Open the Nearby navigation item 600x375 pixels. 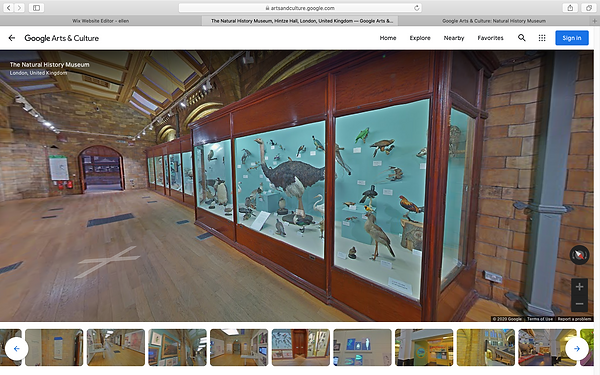pyautogui.click(x=454, y=38)
